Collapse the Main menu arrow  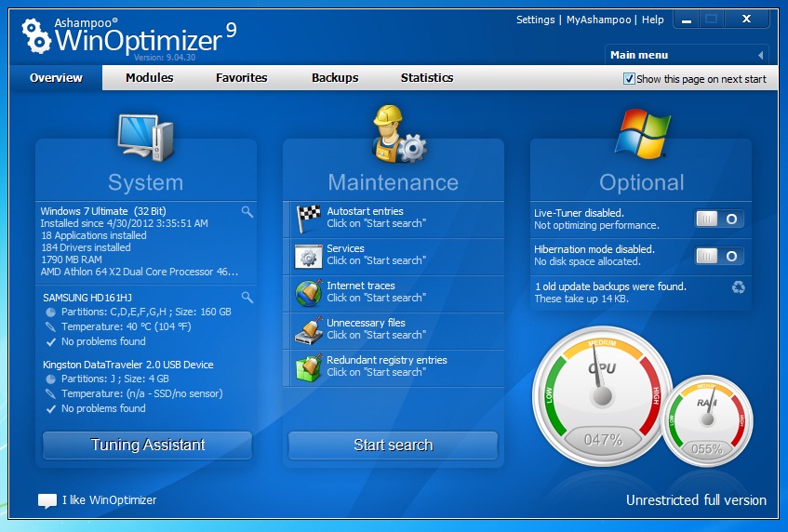(x=760, y=55)
